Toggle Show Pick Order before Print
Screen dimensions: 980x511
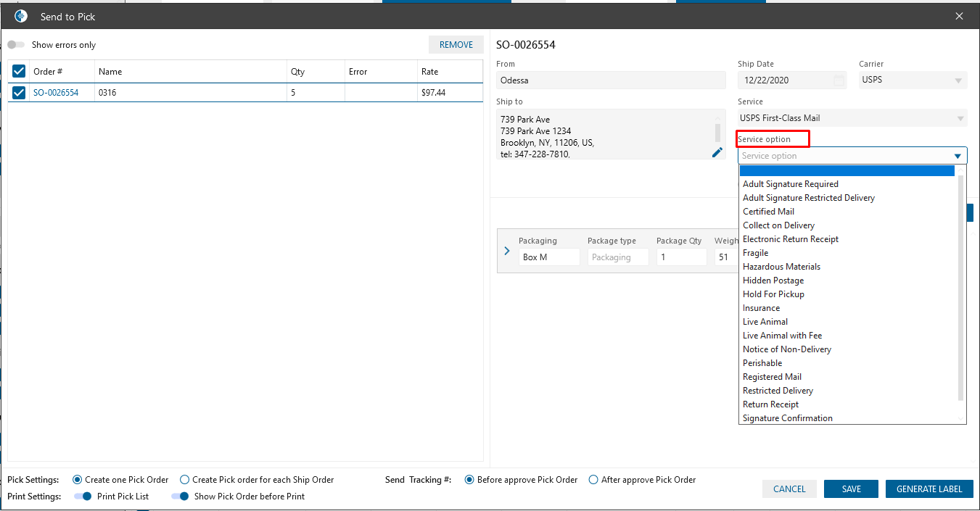[x=180, y=497]
